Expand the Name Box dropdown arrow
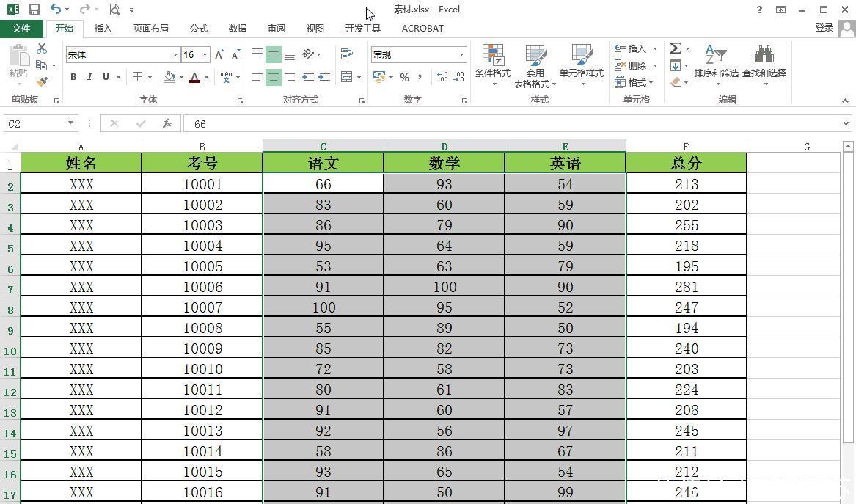856x504 pixels. [70, 123]
